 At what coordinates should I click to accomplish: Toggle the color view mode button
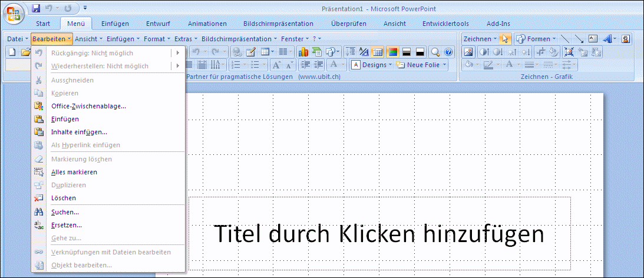[x=392, y=52]
